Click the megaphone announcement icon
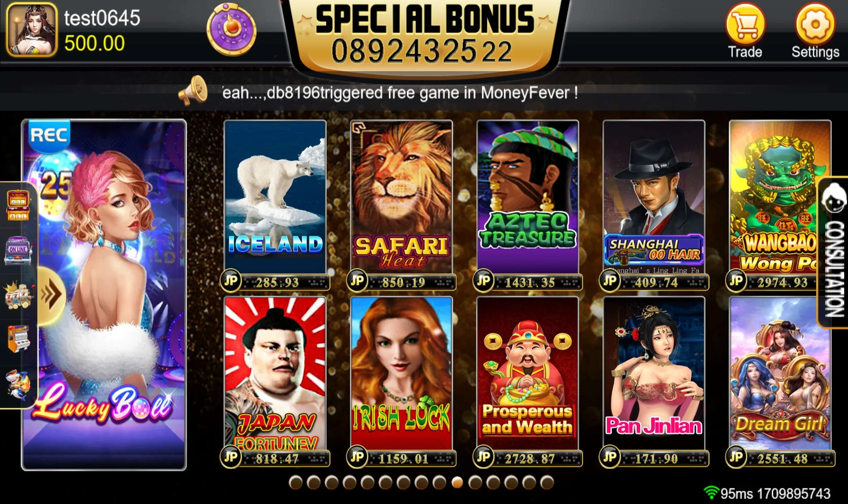Screen dimensions: 848x504 (x=193, y=91)
